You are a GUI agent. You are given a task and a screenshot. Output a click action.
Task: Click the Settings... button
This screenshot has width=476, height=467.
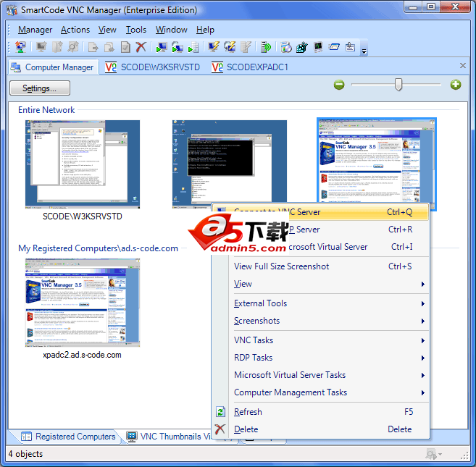coord(40,88)
